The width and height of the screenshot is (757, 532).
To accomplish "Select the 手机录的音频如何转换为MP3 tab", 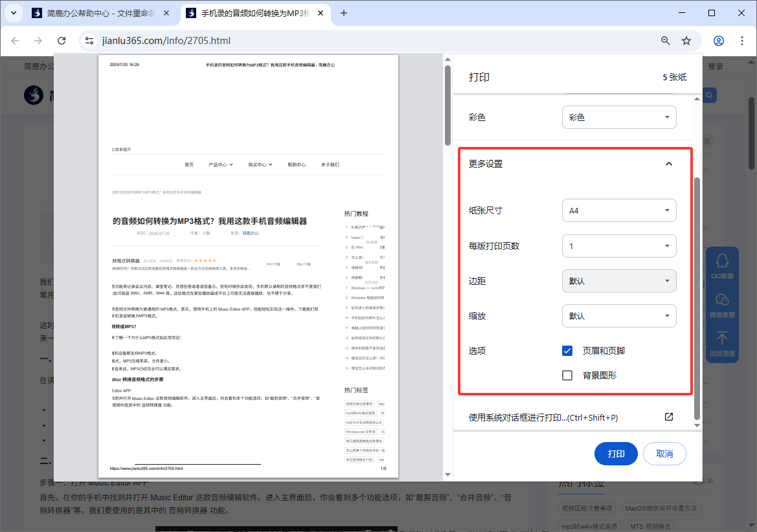I will pos(253,12).
